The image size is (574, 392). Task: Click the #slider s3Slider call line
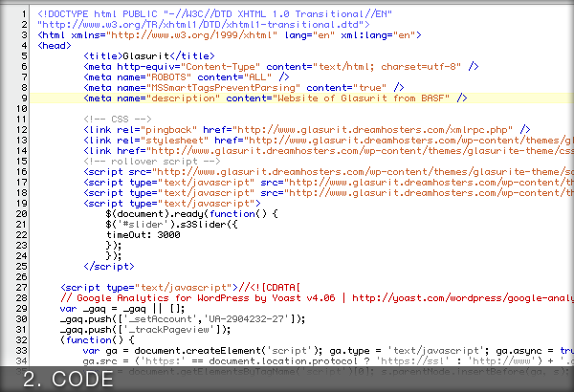click(x=171, y=225)
